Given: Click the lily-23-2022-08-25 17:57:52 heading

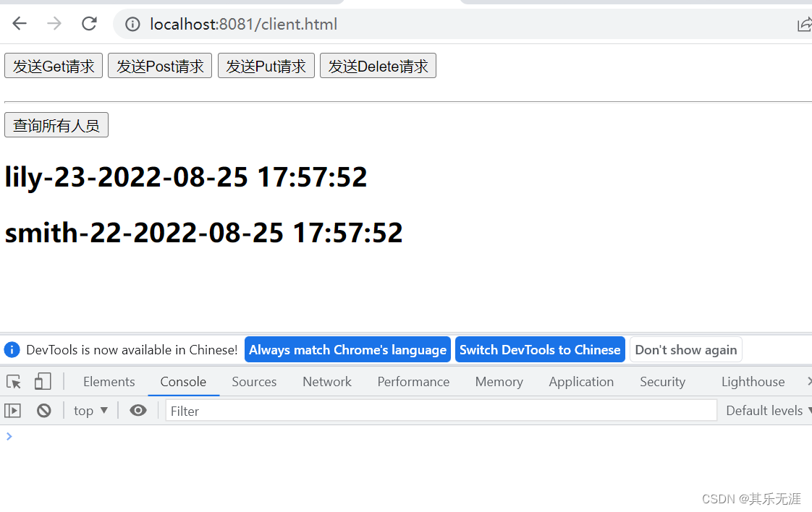Looking at the screenshot, I should pyautogui.click(x=186, y=177).
